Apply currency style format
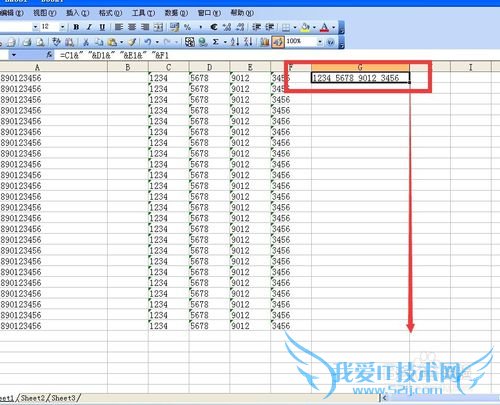 [x=174, y=27]
